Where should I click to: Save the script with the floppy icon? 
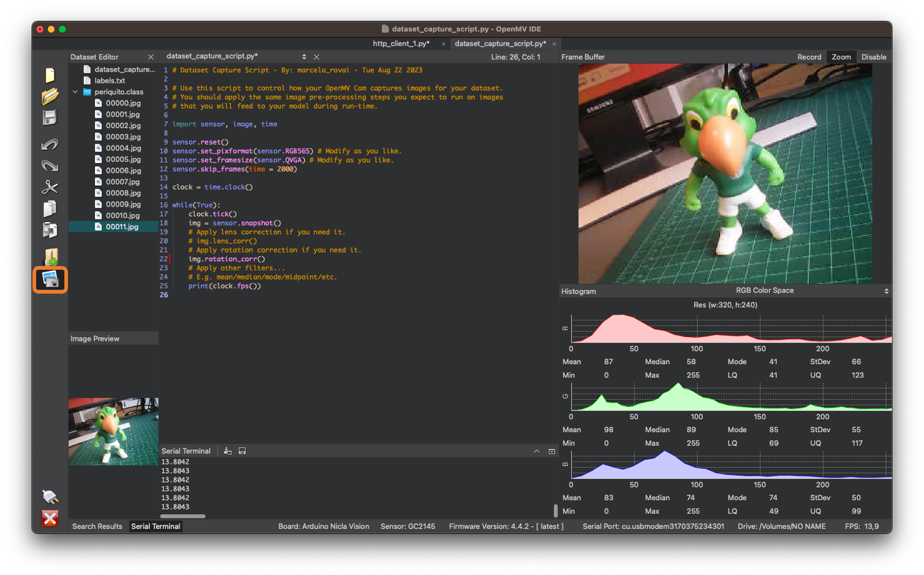coord(50,117)
